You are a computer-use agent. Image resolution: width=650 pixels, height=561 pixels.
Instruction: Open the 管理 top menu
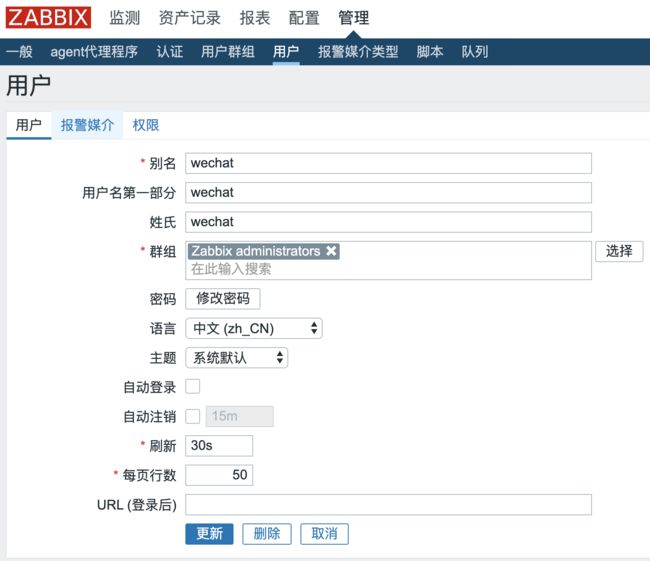tap(353, 18)
